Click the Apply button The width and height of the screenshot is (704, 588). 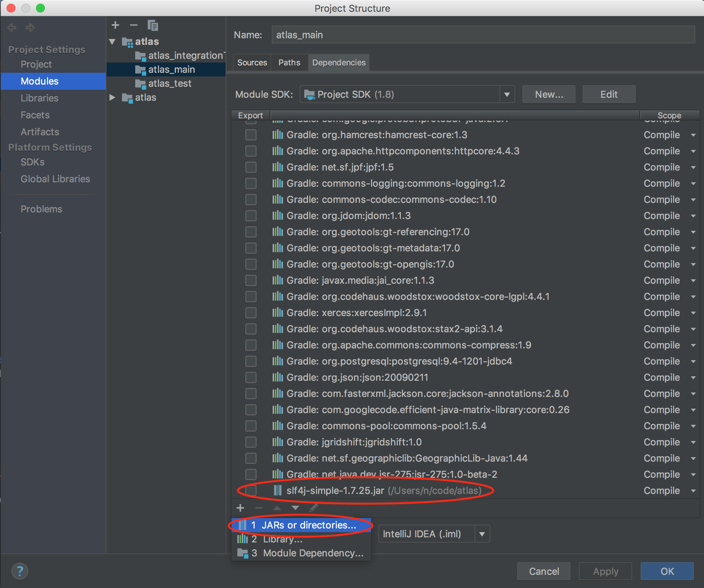coord(606,571)
